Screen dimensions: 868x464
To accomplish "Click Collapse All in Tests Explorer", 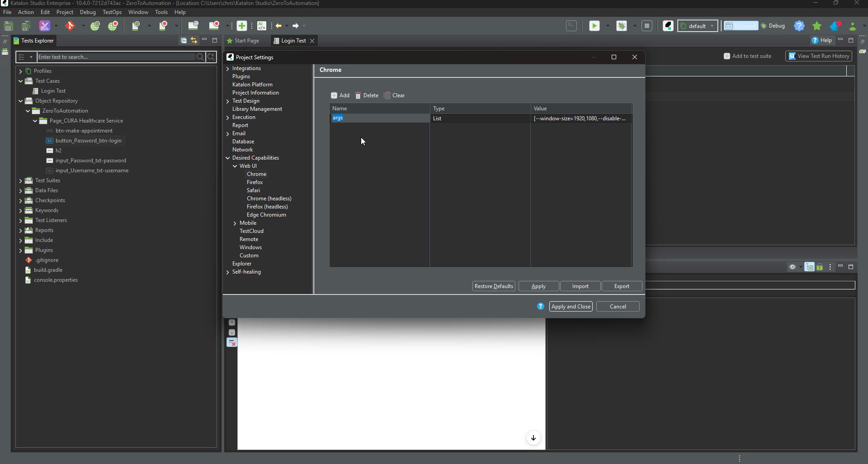I will click(x=184, y=40).
